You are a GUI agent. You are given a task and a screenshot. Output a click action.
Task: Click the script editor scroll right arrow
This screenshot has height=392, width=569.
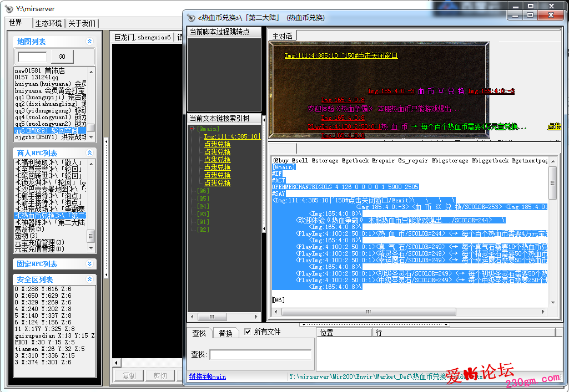click(543, 312)
